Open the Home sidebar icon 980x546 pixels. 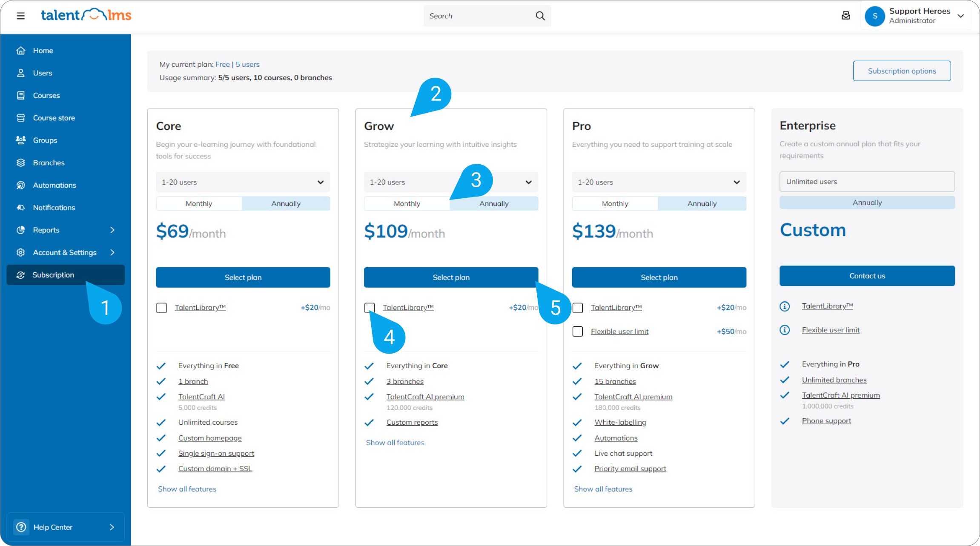pyautogui.click(x=21, y=50)
